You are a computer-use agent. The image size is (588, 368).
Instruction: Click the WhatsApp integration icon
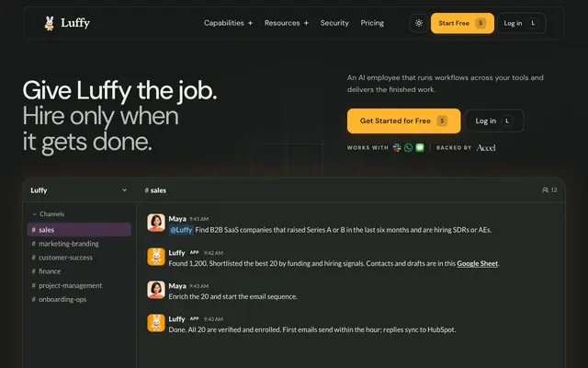tap(408, 147)
